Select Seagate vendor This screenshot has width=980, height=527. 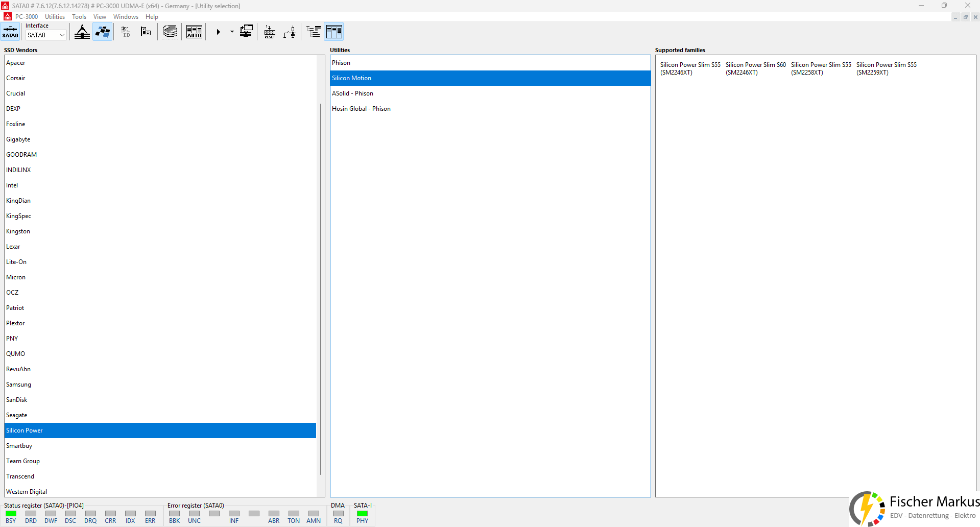tap(160, 415)
